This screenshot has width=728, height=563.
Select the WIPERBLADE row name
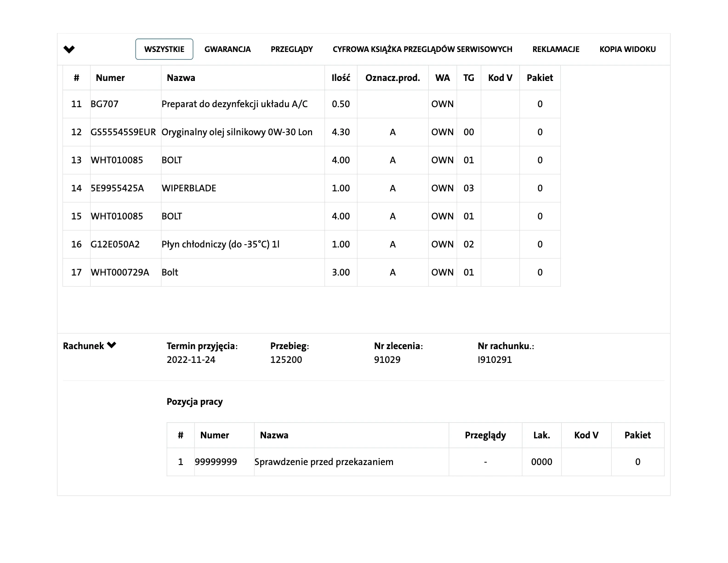point(189,188)
